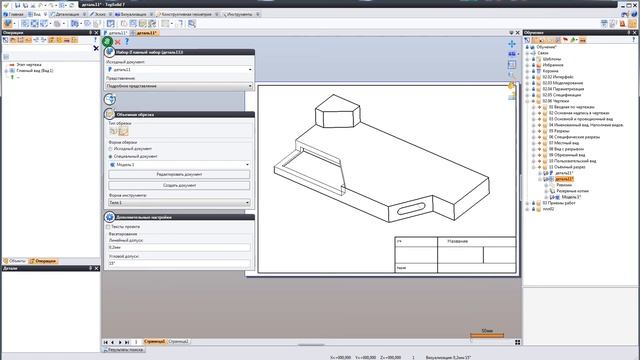Select the Избранное item in the tree
The width and height of the screenshot is (640, 360).
[553, 65]
